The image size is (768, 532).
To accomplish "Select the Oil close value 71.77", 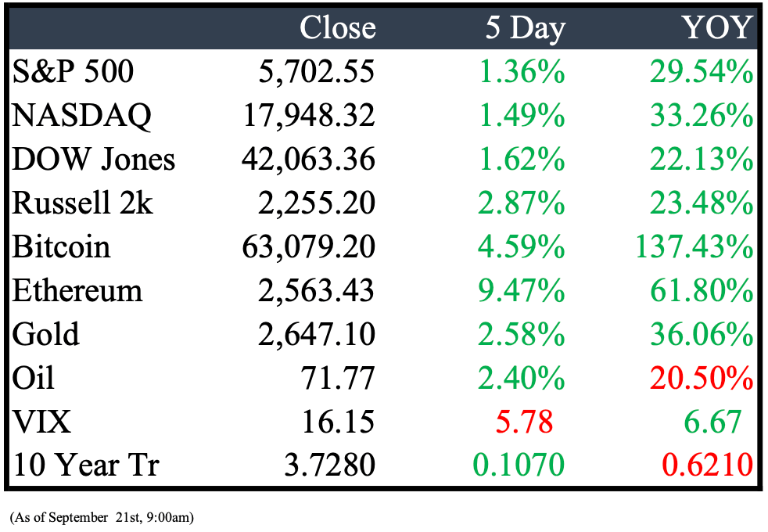I will [x=338, y=378].
